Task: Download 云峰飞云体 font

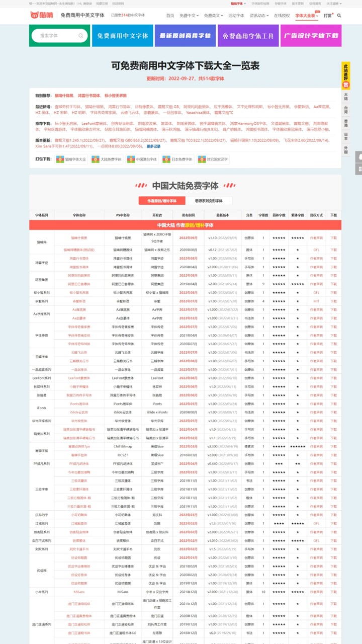Action: click(333, 352)
